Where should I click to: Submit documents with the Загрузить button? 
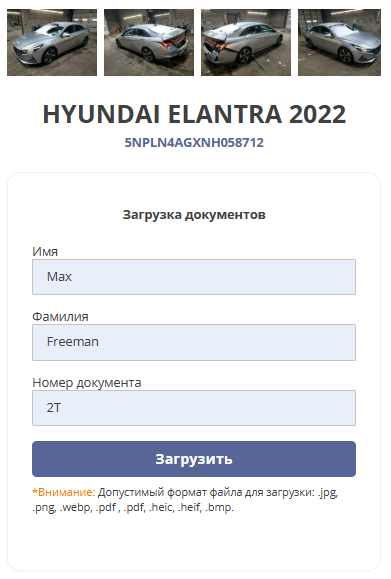[x=194, y=459]
